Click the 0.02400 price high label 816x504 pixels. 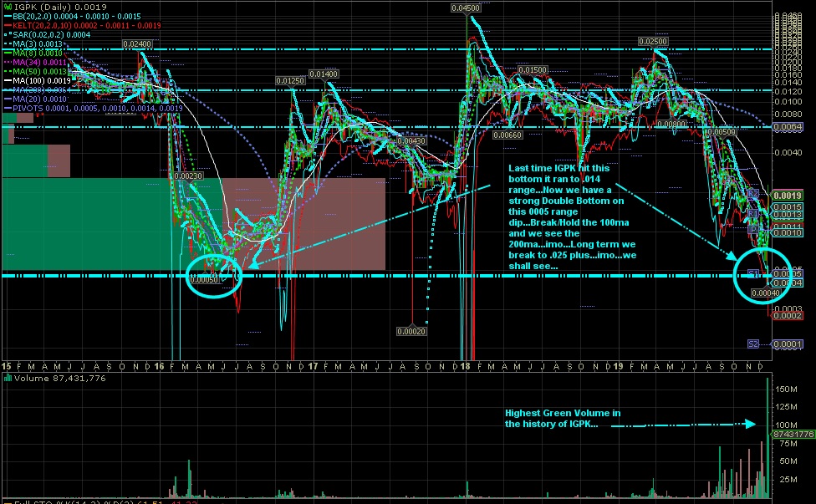point(137,44)
